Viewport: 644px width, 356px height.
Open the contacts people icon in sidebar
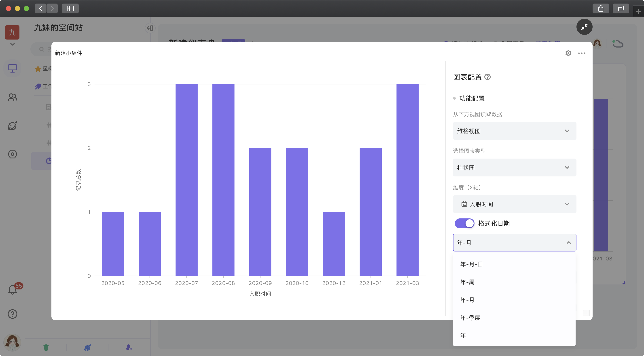point(13,97)
